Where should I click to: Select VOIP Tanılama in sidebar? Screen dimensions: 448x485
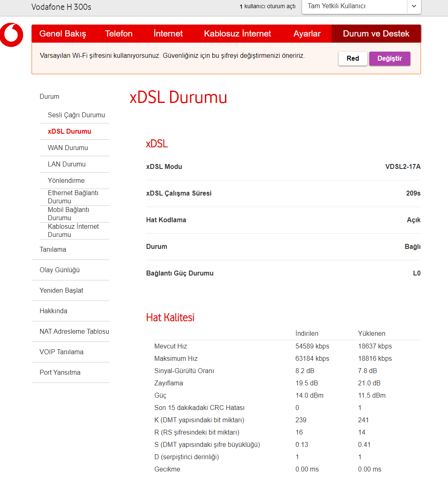(x=61, y=352)
